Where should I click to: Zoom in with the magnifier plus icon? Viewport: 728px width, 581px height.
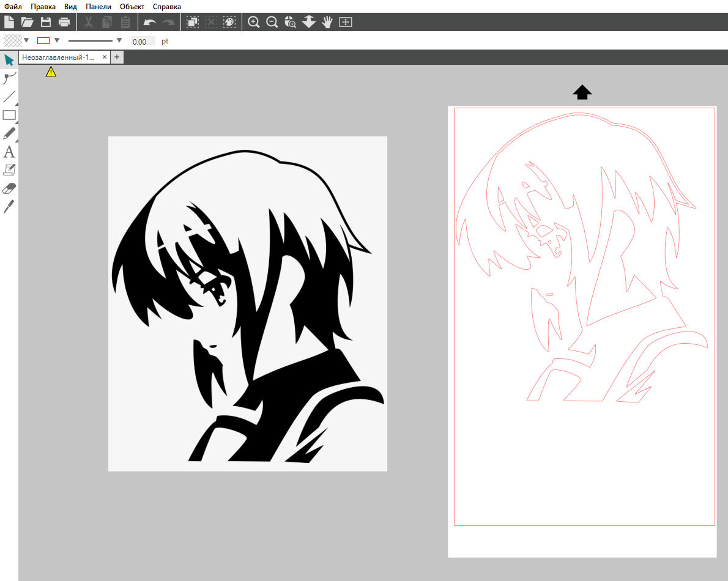(x=253, y=22)
